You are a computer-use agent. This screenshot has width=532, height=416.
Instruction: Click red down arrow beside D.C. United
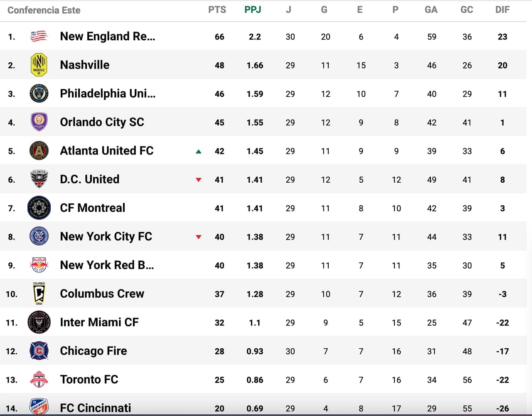point(199,180)
